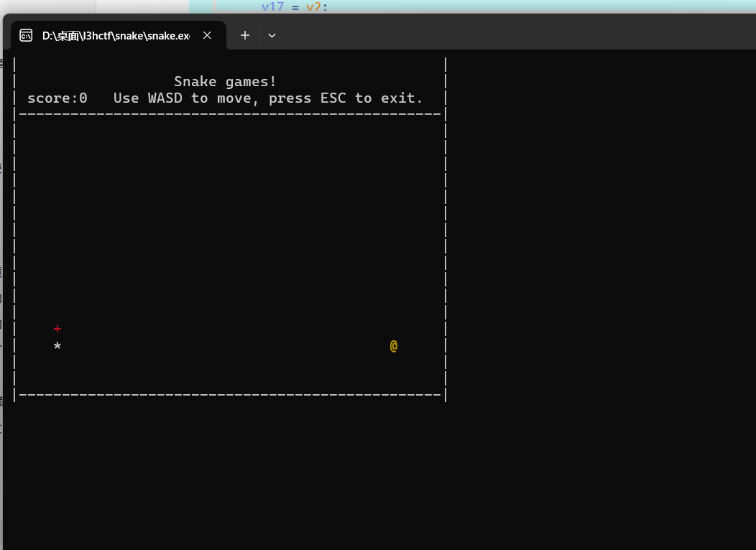The width and height of the screenshot is (756, 550).
Task: Click the bottom dashed border of the board
Action: (x=230, y=394)
